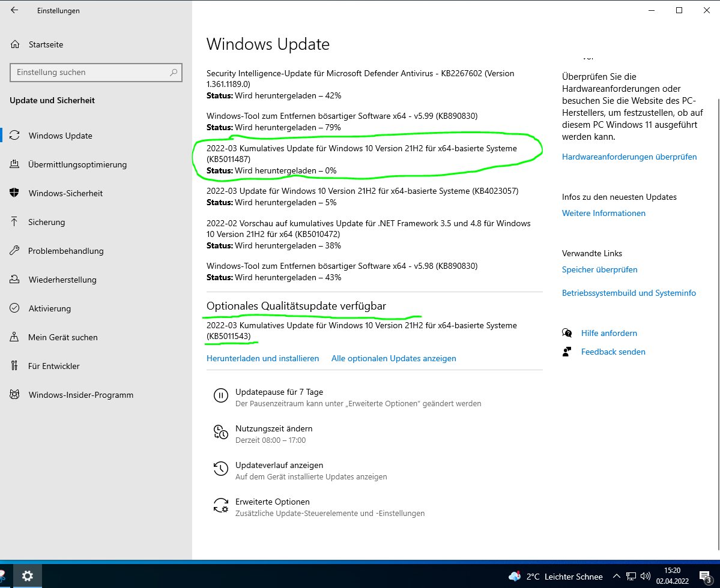Select Problembehandlung wrench icon
This screenshot has width=720, height=588.
(x=14, y=251)
